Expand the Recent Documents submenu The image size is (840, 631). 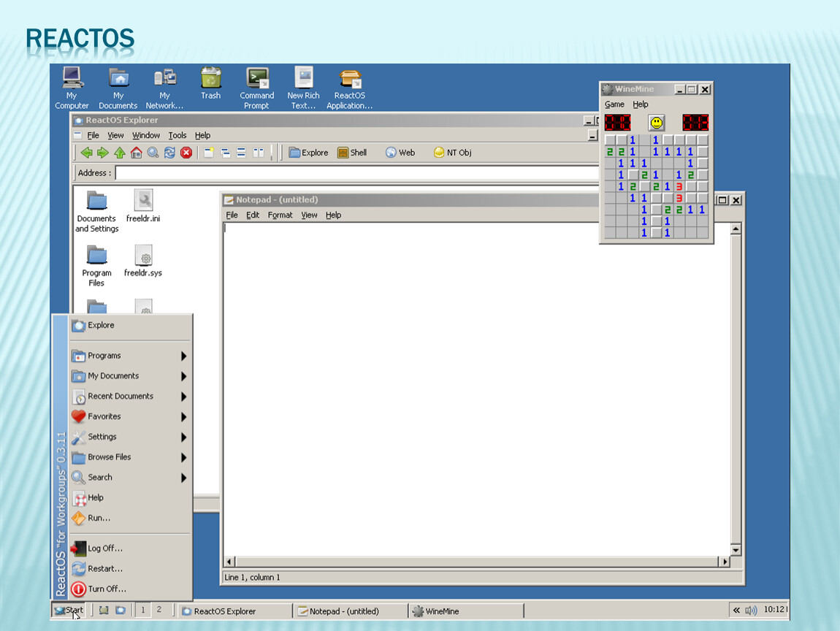point(130,397)
